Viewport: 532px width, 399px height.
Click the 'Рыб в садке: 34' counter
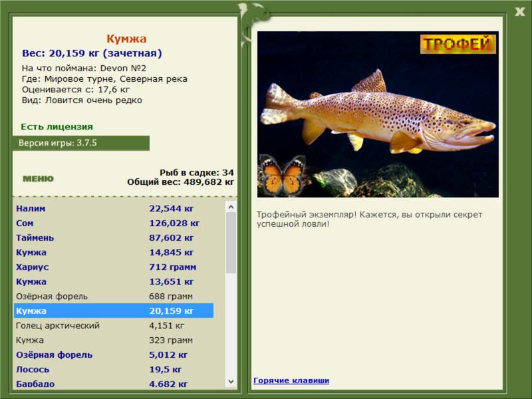197,172
